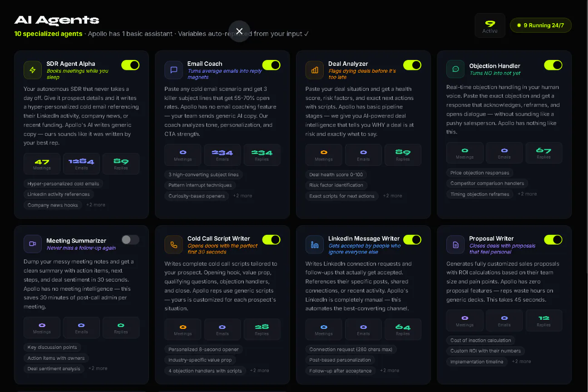
Task: Click 'Connection request (280 chars max)' tag
Action: (351, 349)
